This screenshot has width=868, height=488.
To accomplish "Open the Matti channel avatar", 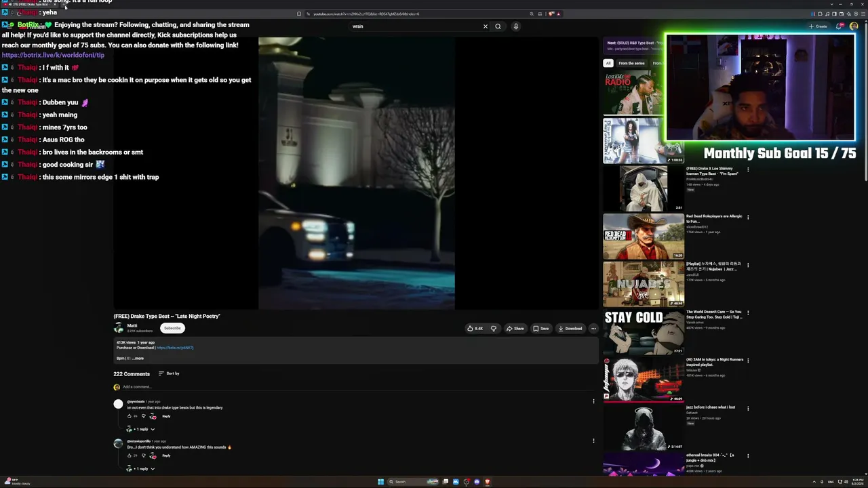I will (x=119, y=328).
